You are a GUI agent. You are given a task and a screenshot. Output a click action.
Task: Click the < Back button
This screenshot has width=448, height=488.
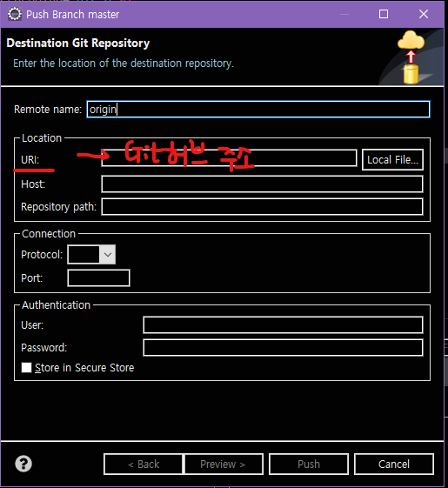click(144, 464)
